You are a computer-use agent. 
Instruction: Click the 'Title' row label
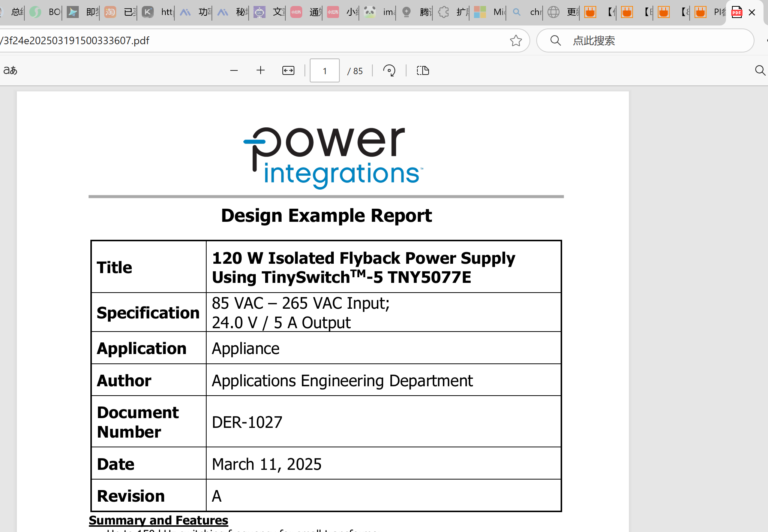coord(114,268)
